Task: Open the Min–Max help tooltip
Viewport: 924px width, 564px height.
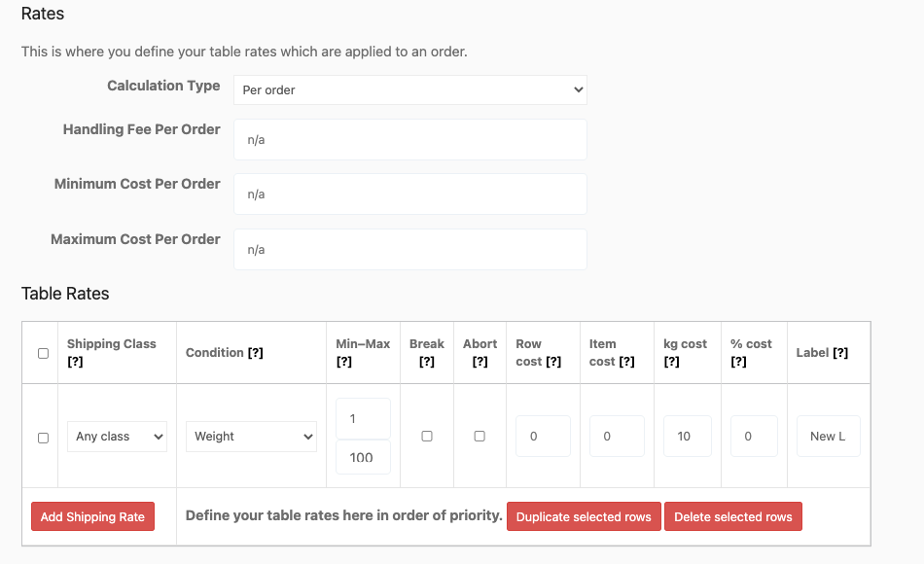Action: [344, 361]
